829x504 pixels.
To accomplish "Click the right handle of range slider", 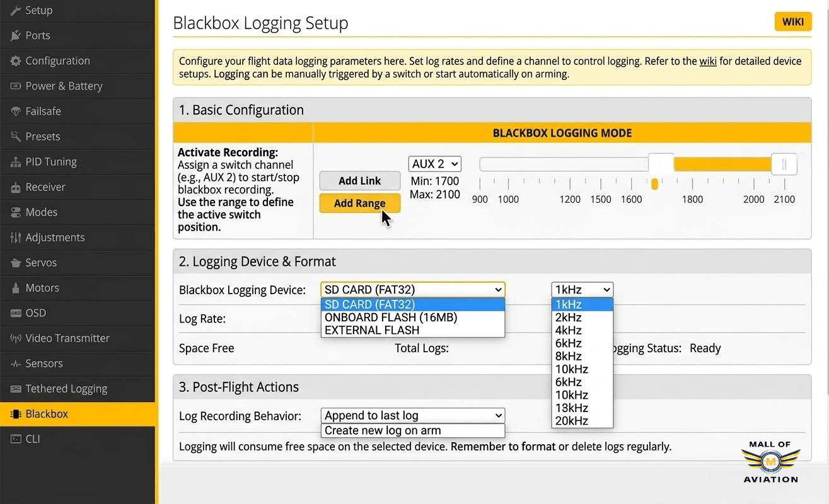I will point(784,164).
